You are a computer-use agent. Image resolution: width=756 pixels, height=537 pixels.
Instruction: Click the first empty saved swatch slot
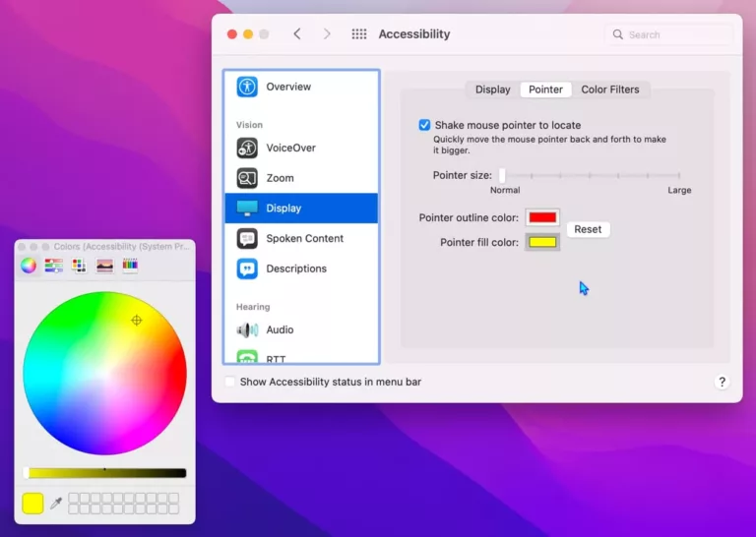tap(73, 498)
